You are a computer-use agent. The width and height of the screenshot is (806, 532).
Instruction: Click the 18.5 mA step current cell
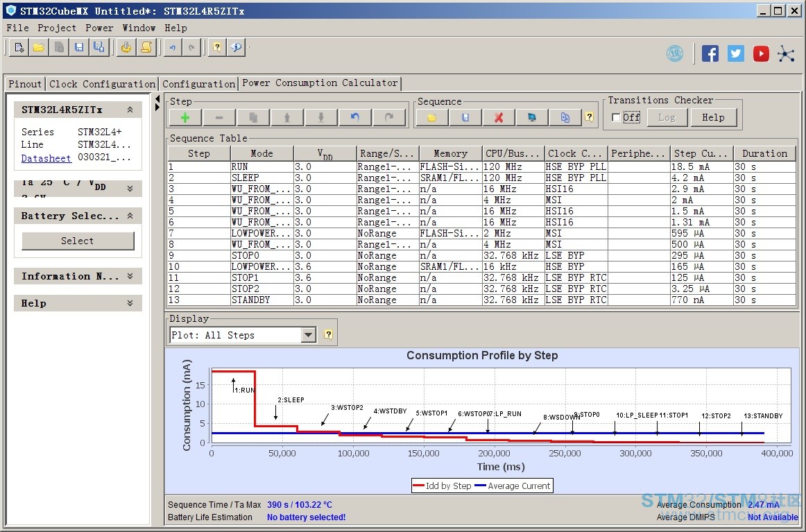click(x=702, y=166)
